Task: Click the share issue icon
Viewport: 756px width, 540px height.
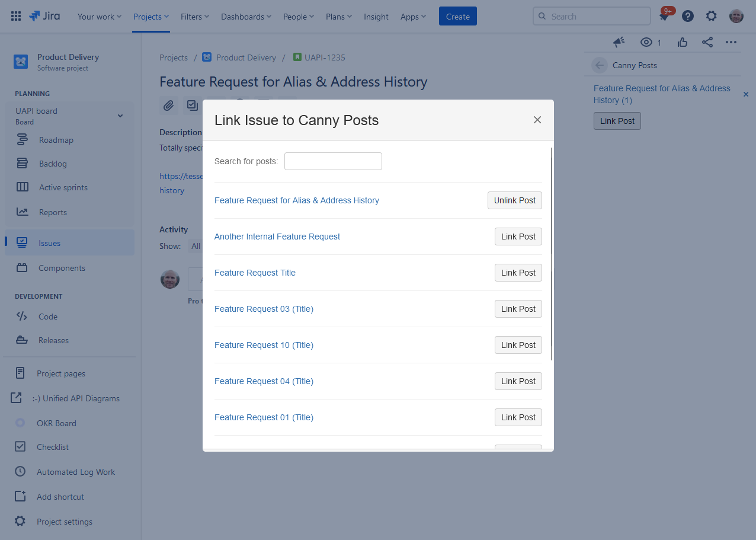Action: pos(707,42)
